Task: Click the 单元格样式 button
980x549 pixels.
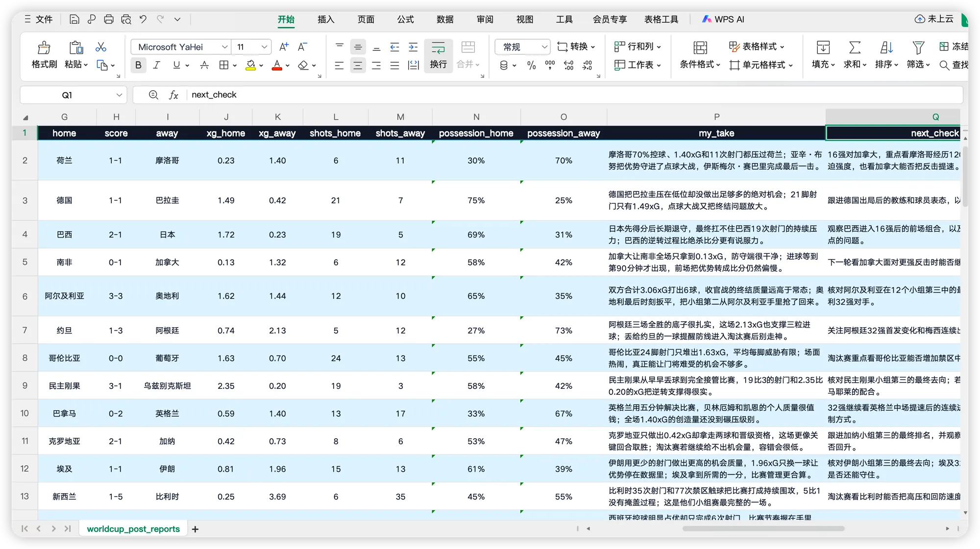Action: point(761,65)
